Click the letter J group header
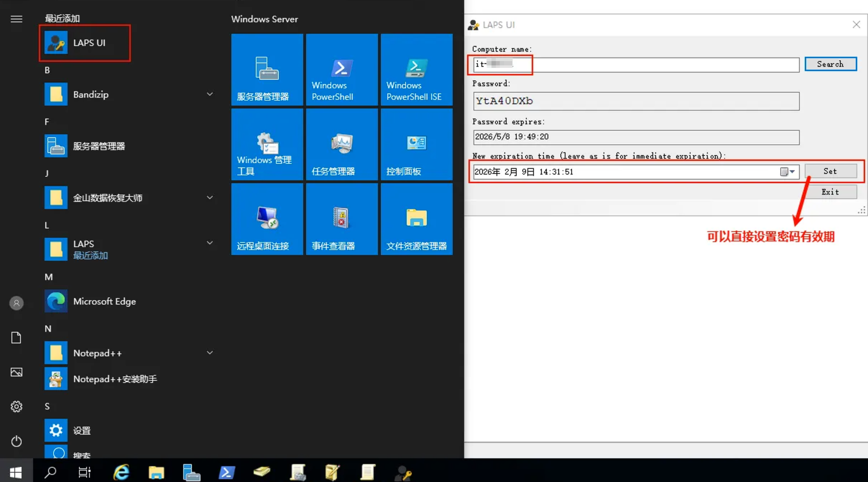Screen dimensions: 868x482 47,173
